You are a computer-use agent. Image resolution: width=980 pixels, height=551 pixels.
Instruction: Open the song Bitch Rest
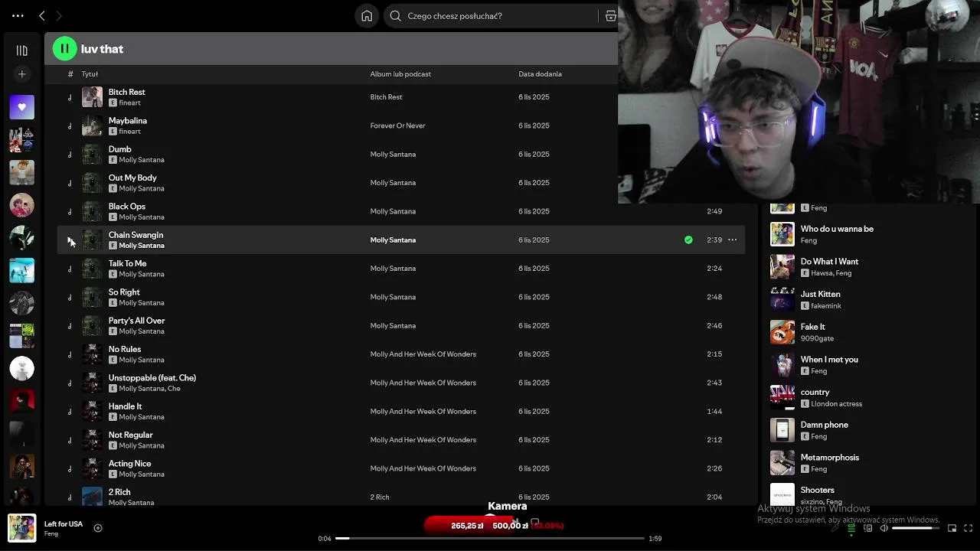tap(126, 92)
